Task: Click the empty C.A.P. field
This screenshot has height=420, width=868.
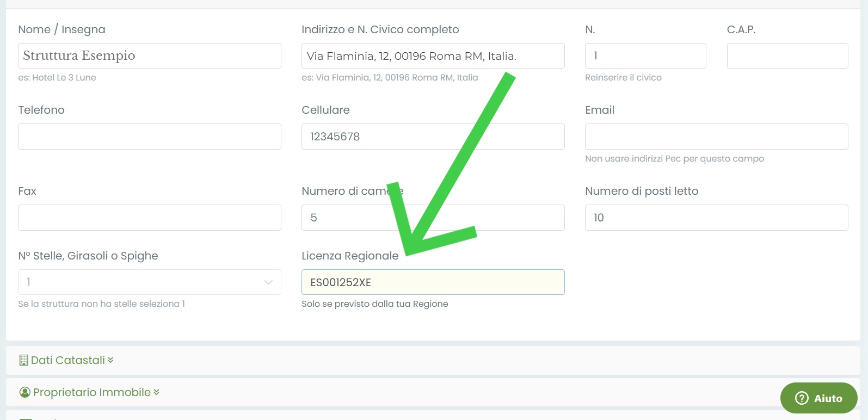Action: 787,55
